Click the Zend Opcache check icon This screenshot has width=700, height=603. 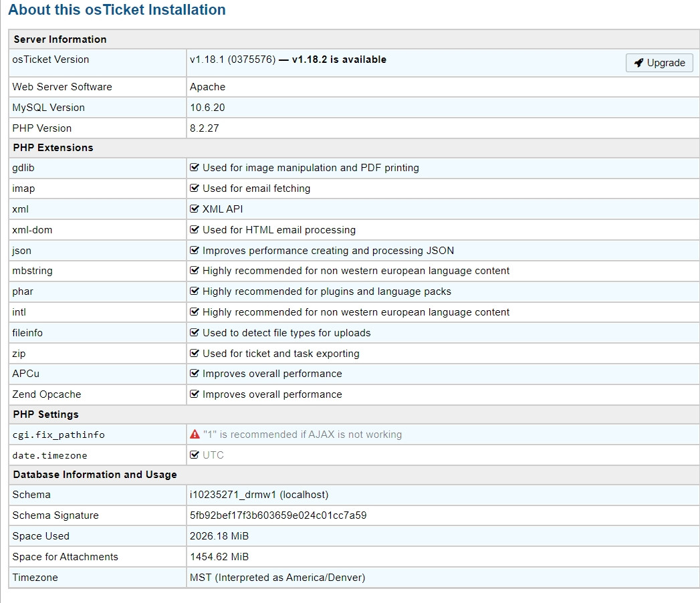tap(194, 394)
